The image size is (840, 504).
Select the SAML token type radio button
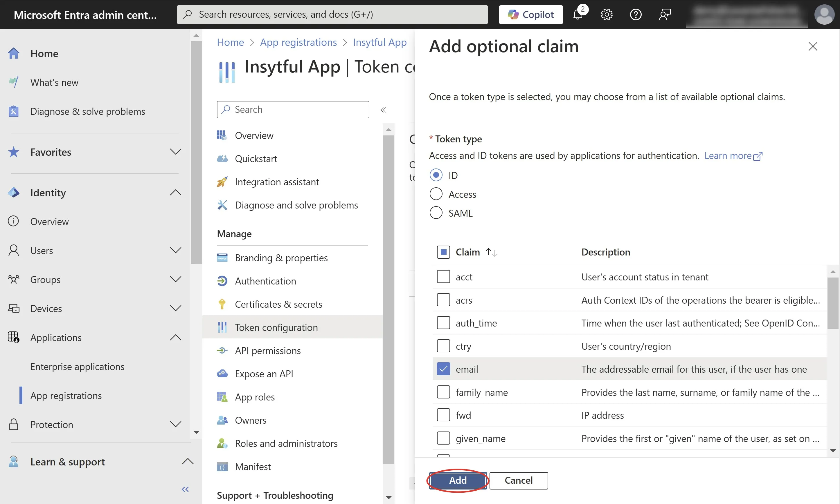(436, 213)
